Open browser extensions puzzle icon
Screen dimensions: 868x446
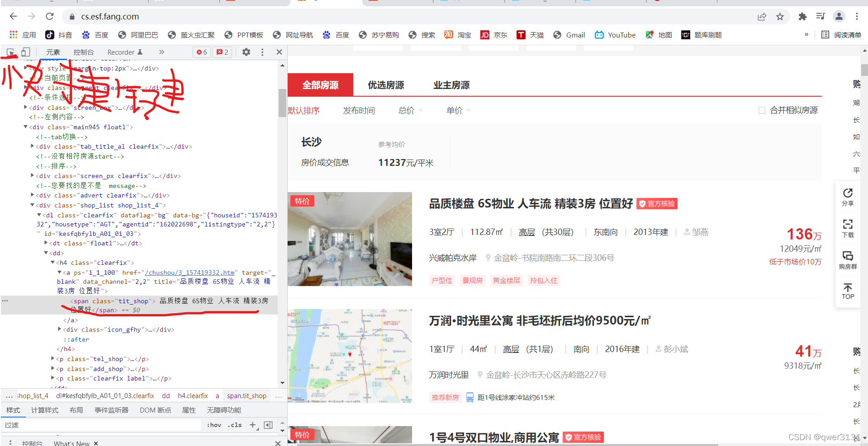point(802,17)
